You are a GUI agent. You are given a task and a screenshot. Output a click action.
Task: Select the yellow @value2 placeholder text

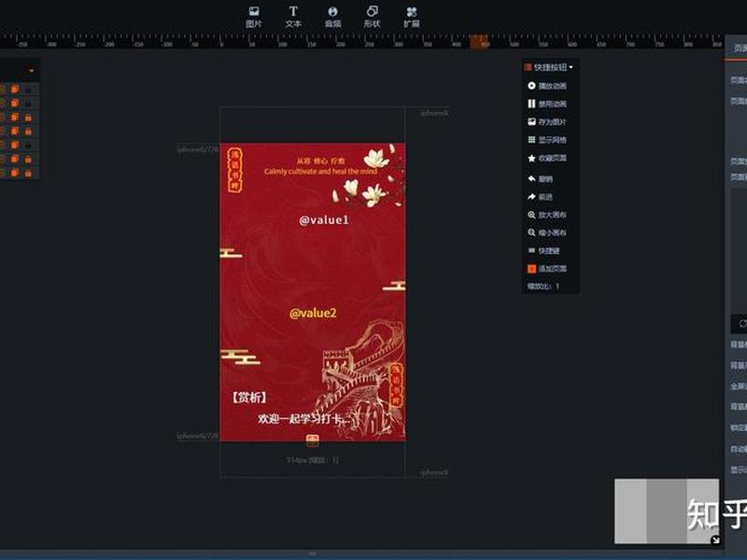(313, 313)
